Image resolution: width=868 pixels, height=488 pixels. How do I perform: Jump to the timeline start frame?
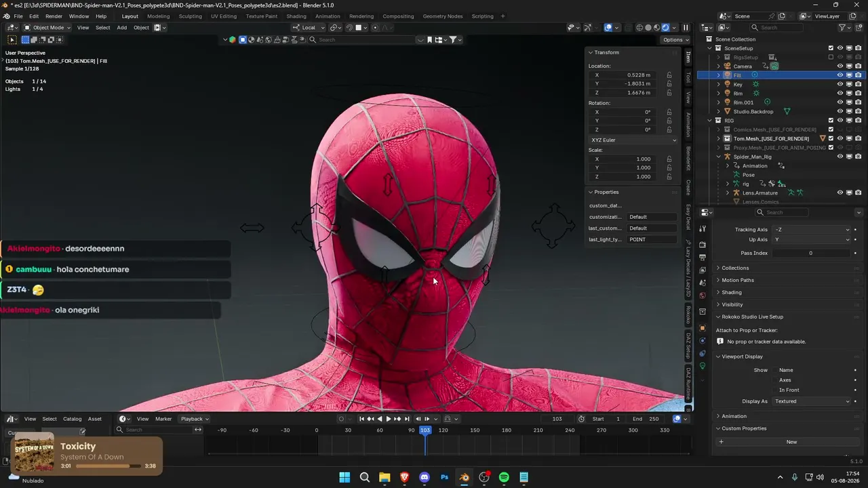[362, 419]
